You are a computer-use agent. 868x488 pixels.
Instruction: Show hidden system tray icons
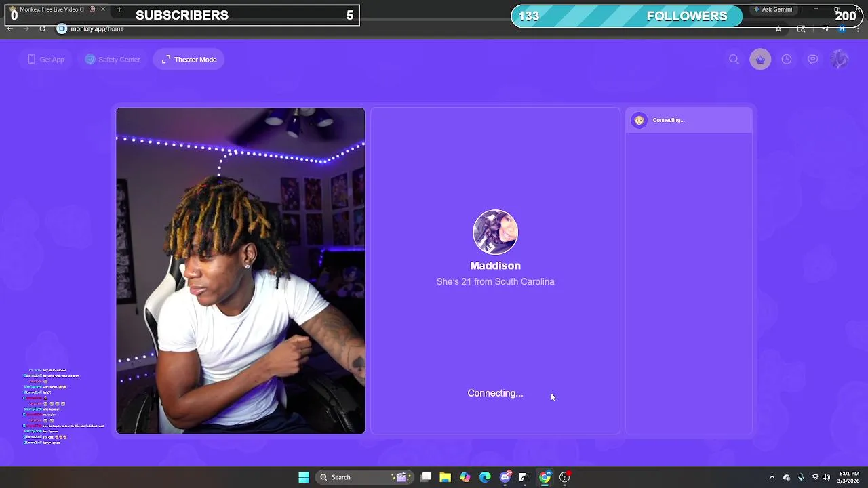[x=772, y=477]
